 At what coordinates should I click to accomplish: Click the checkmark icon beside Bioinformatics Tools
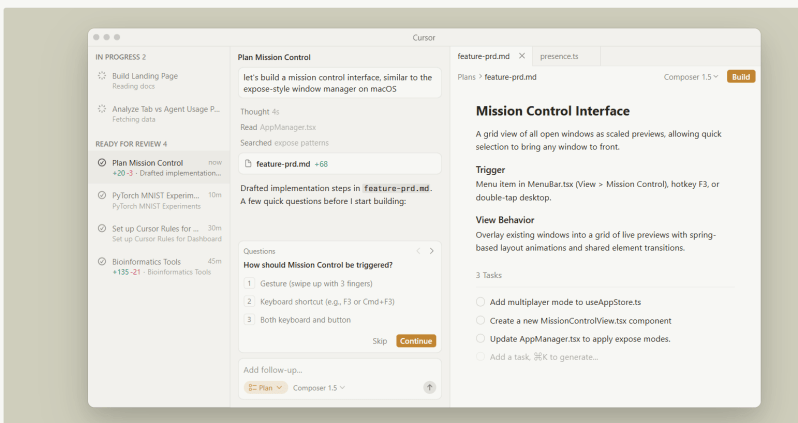[x=102, y=261]
